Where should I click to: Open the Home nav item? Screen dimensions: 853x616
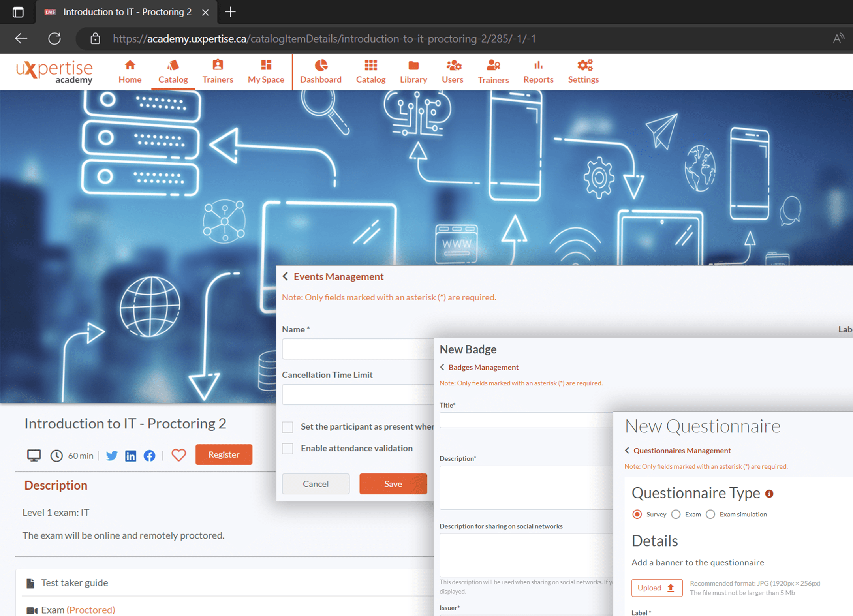click(130, 71)
